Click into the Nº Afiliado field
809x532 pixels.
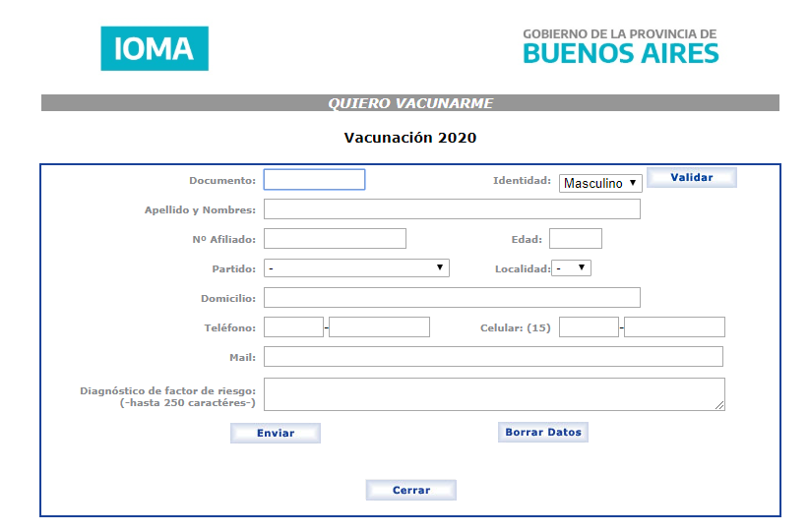335,239
